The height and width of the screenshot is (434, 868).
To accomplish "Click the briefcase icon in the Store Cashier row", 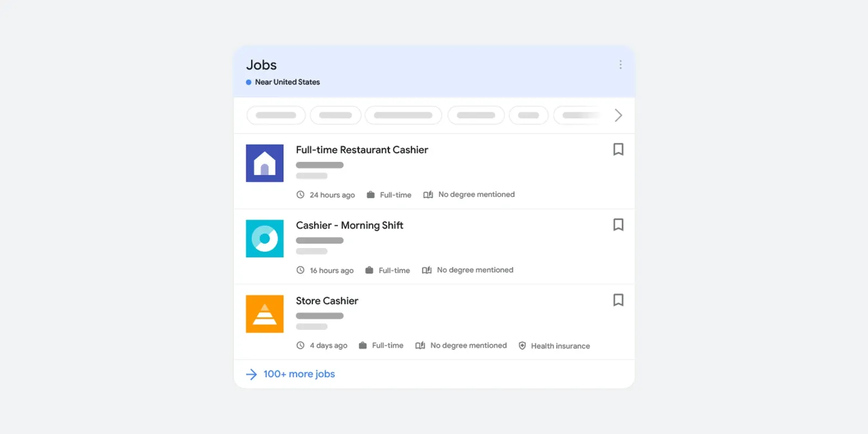I will 363,346.
